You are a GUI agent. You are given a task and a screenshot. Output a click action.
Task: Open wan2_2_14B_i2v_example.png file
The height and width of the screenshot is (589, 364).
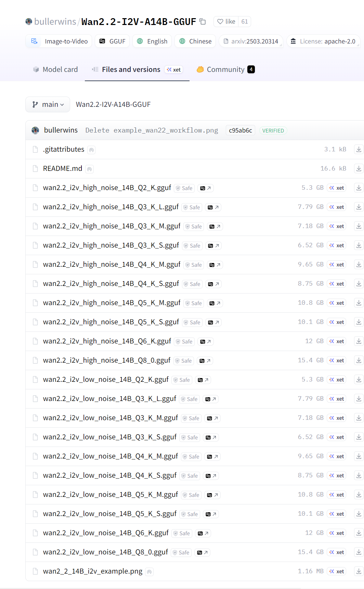point(93,571)
